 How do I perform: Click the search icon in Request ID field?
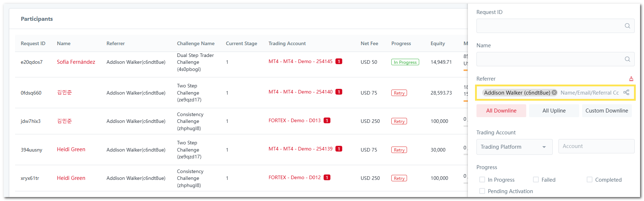pyautogui.click(x=627, y=26)
